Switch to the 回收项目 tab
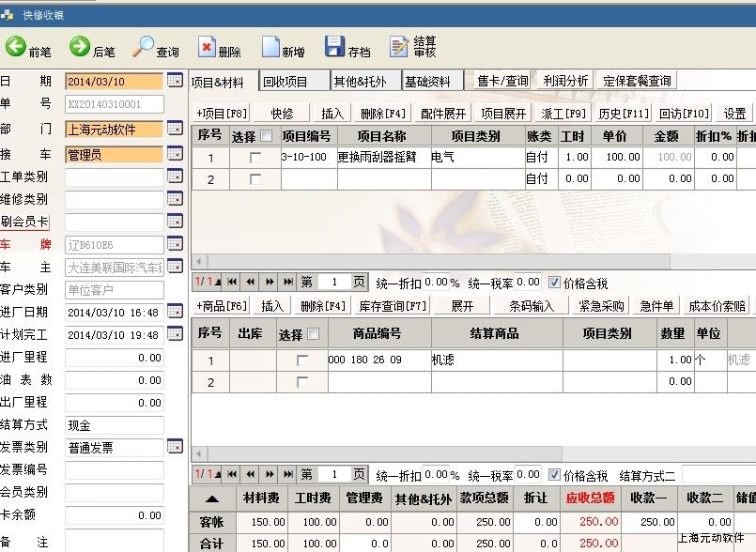Screen dimensions: 756x552 (296, 82)
